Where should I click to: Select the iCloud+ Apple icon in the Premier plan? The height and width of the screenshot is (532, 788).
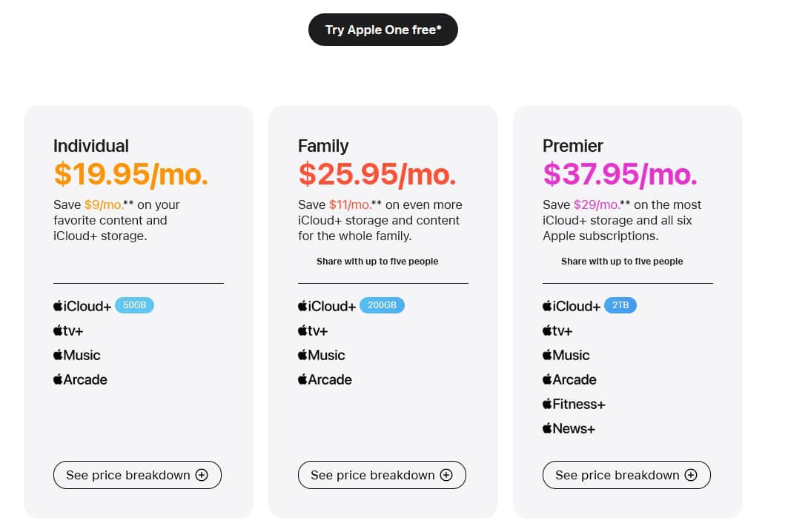tap(546, 305)
